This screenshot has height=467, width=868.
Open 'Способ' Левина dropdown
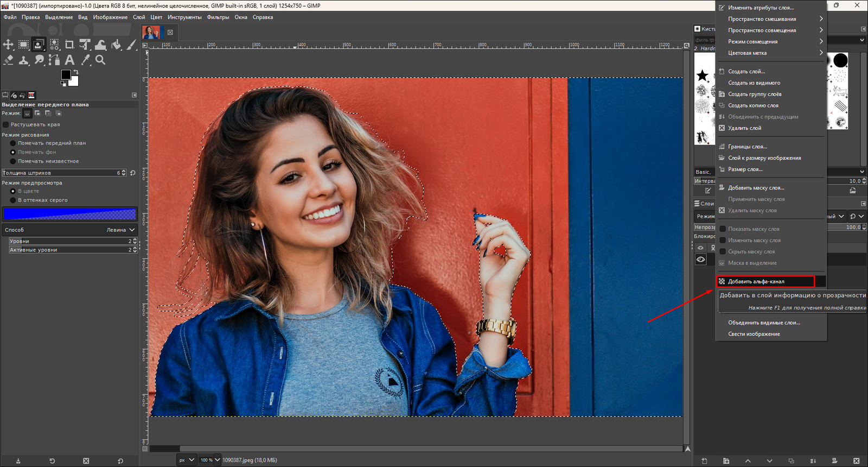point(69,230)
